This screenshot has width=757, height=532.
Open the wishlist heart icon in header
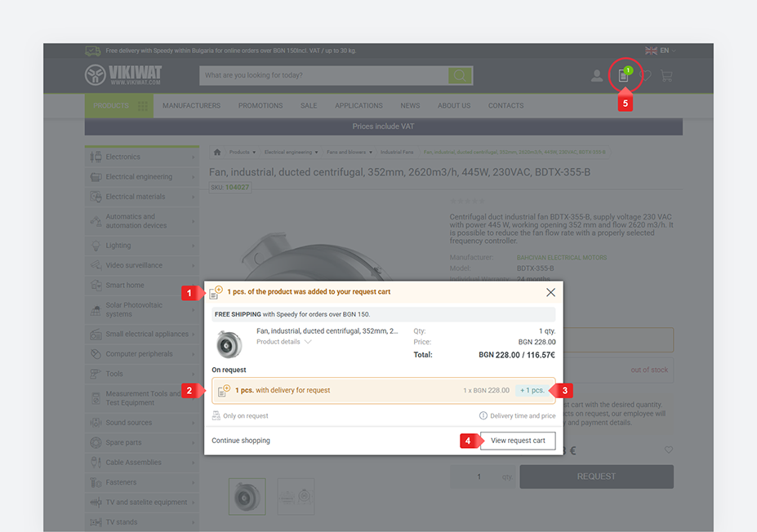(x=646, y=76)
